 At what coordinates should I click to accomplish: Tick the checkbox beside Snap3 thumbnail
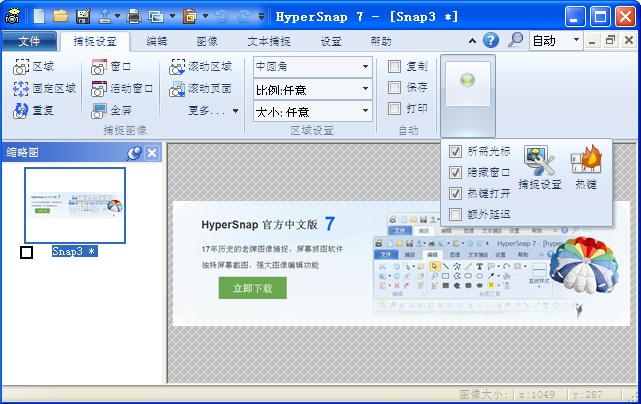tap(27, 252)
